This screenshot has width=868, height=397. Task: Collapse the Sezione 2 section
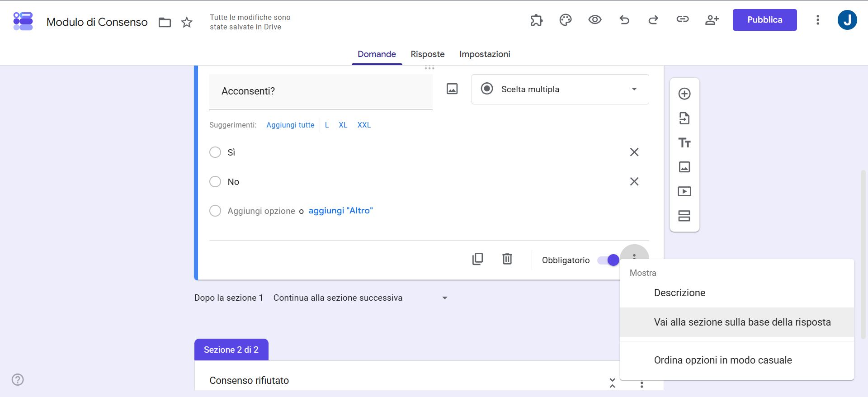[612, 383]
